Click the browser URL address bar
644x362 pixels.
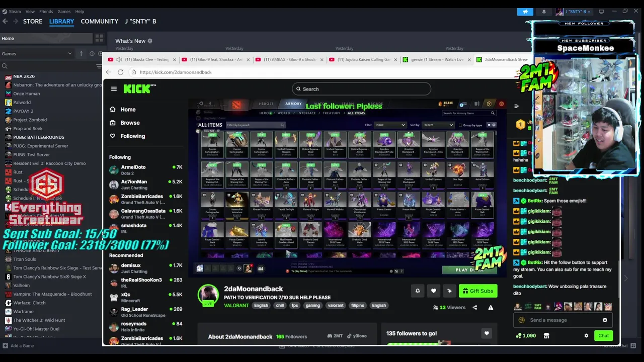click(322, 72)
